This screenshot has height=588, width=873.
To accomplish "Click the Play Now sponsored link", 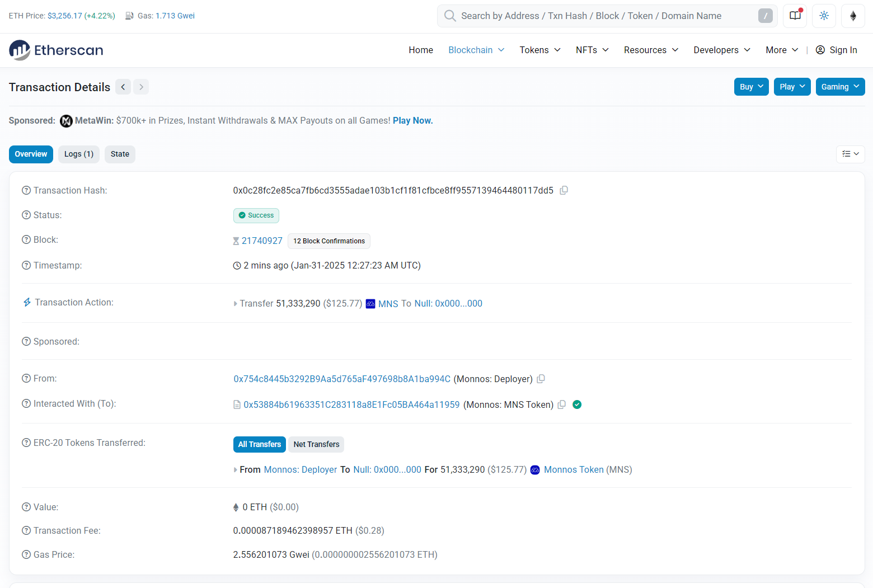I will click(x=413, y=121).
